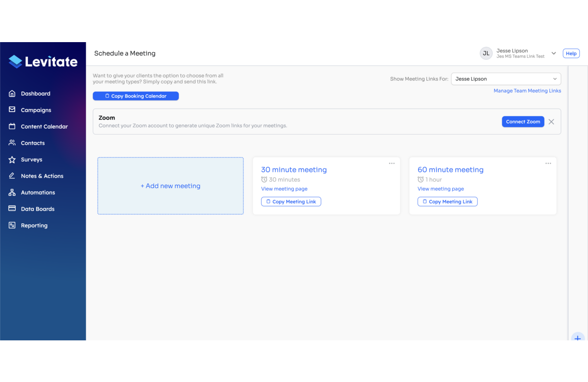Click the 30 minutes duration text
Screen dimensions: 588x382
coord(284,180)
